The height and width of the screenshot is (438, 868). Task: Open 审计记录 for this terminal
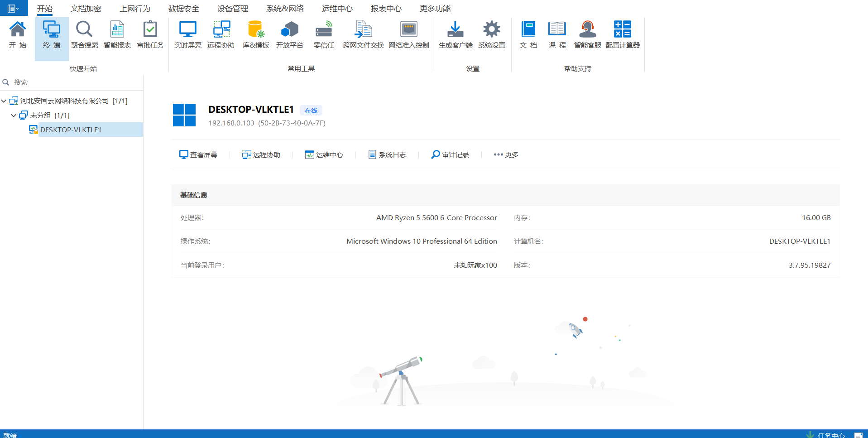click(450, 154)
